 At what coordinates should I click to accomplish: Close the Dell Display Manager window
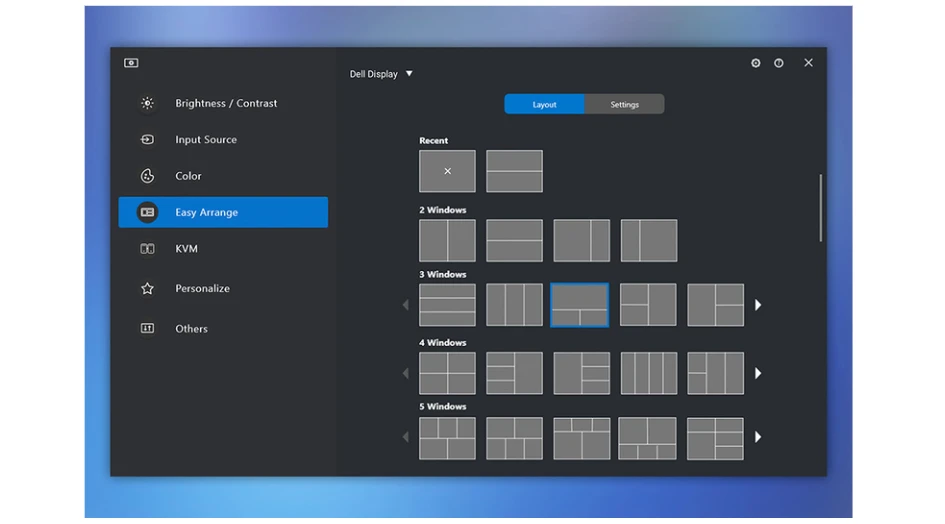click(x=808, y=63)
